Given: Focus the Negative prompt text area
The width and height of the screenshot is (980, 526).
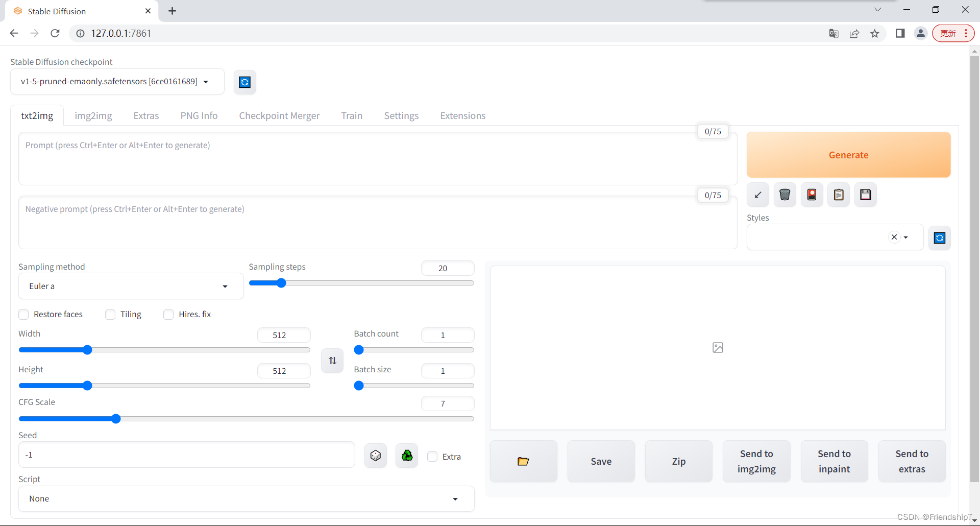Looking at the screenshot, I should [378, 223].
